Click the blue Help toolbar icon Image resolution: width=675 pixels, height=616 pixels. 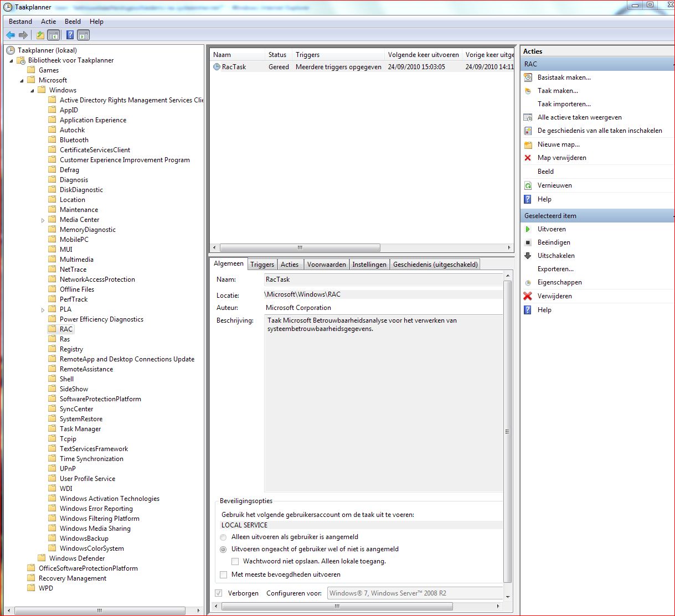point(70,35)
